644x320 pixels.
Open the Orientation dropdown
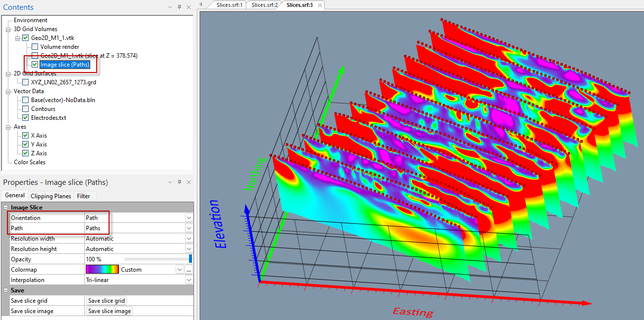(189, 218)
